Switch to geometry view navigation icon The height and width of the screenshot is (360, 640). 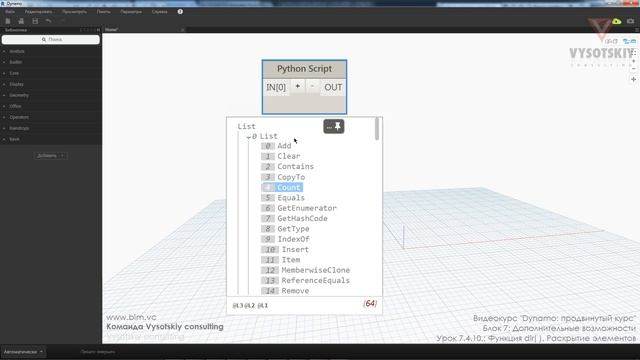click(x=611, y=41)
